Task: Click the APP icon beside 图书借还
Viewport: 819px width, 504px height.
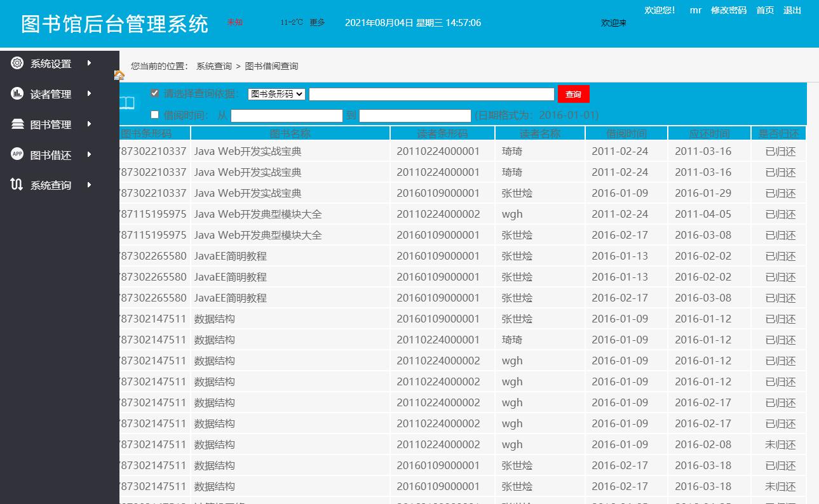Action: click(x=16, y=154)
